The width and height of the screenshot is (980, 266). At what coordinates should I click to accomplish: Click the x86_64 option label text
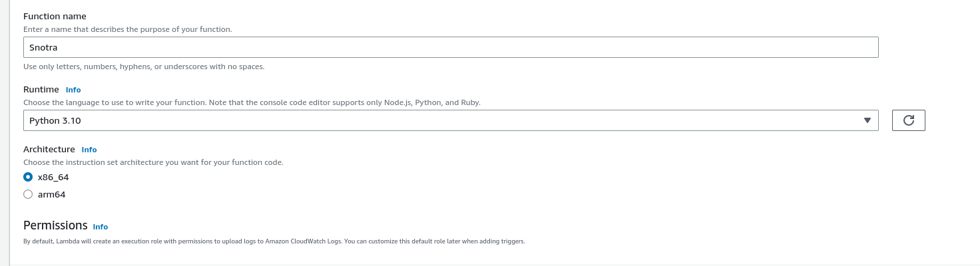coord(53,178)
